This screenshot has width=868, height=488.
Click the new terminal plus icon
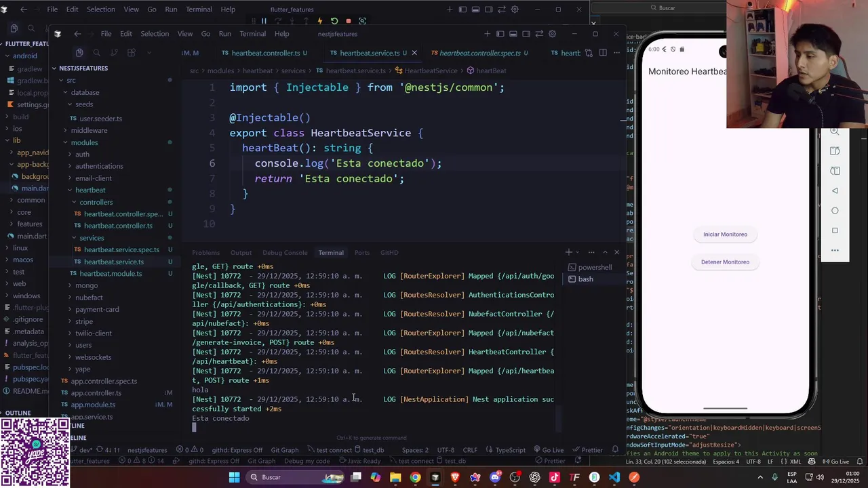coord(569,252)
